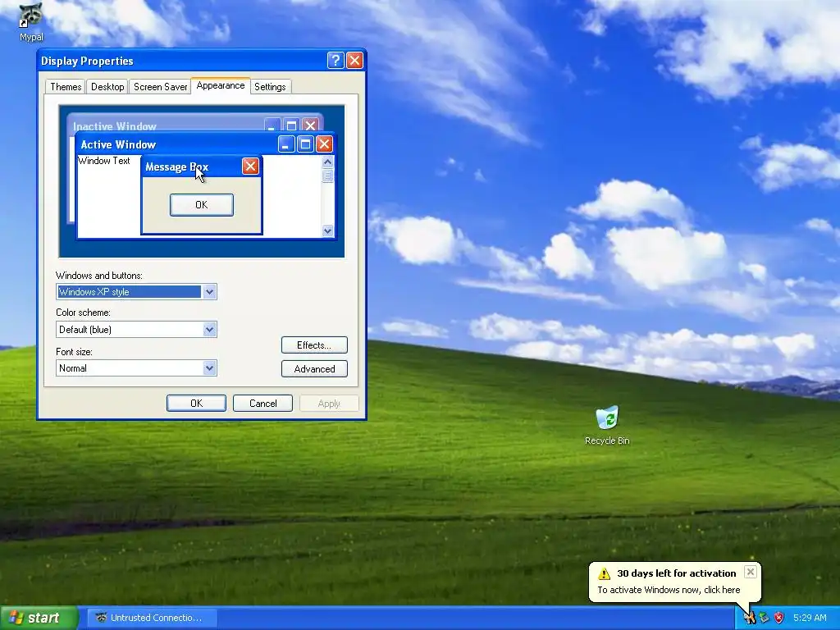Click Cancel in Display Properties

pos(262,404)
